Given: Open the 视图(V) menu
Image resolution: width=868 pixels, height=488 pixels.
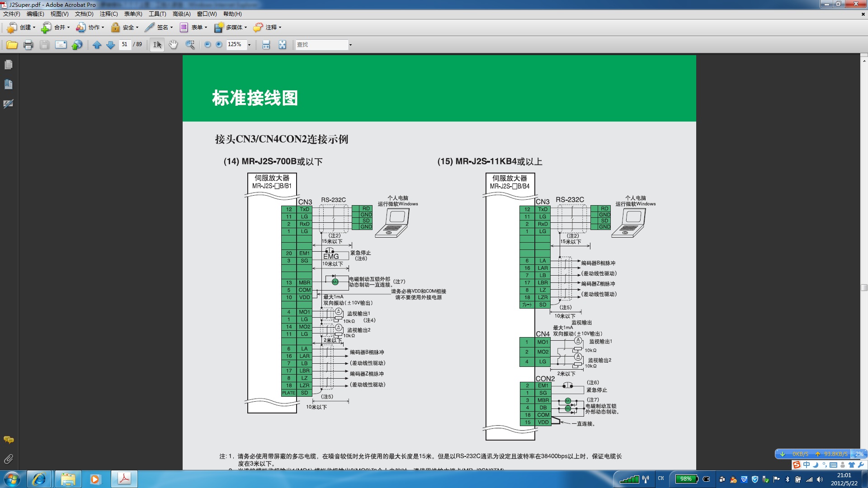Looking at the screenshot, I should click(59, 14).
